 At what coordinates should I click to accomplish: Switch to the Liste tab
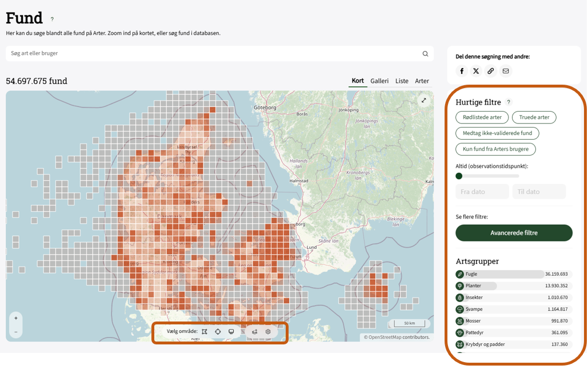pyautogui.click(x=402, y=81)
